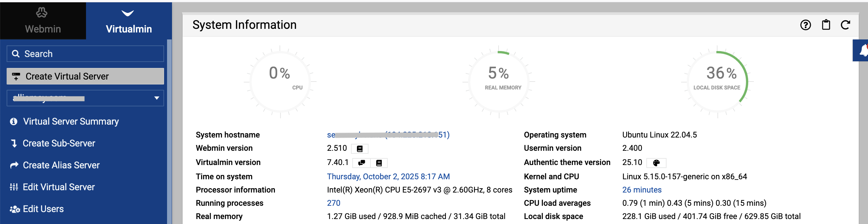Image resolution: width=868 pixels, height=224 pixels.
Task: Open Edit Virtual Server
Action: [x=59, y=187]
